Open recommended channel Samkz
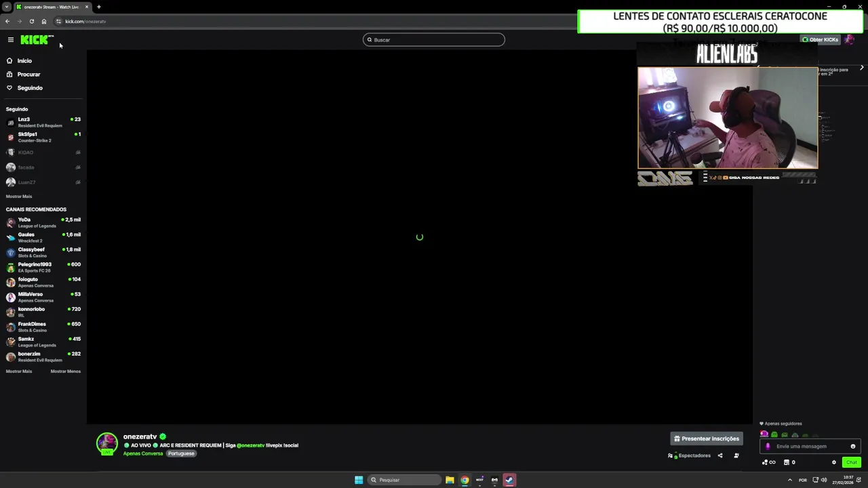 pos(43,342)
